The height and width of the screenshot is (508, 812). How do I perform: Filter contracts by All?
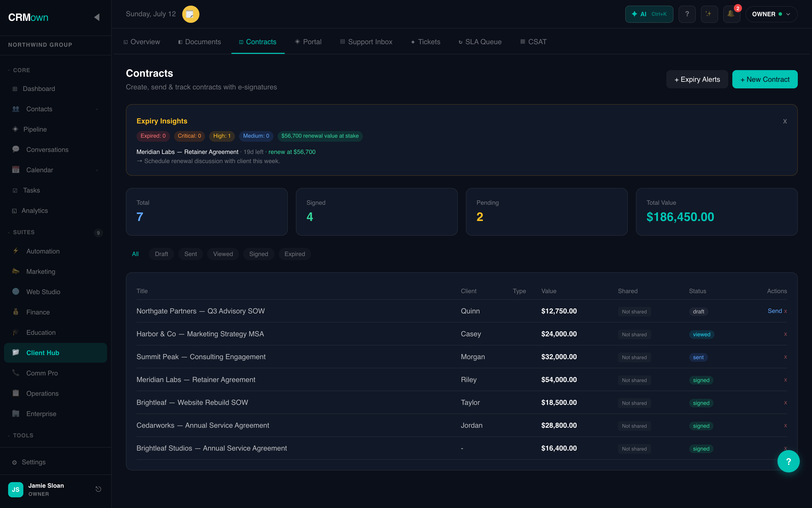click(x=135, y=254)
